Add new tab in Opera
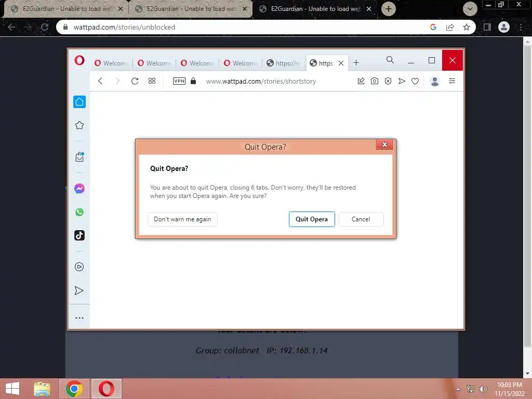The image size is (532, 399). 356,63
